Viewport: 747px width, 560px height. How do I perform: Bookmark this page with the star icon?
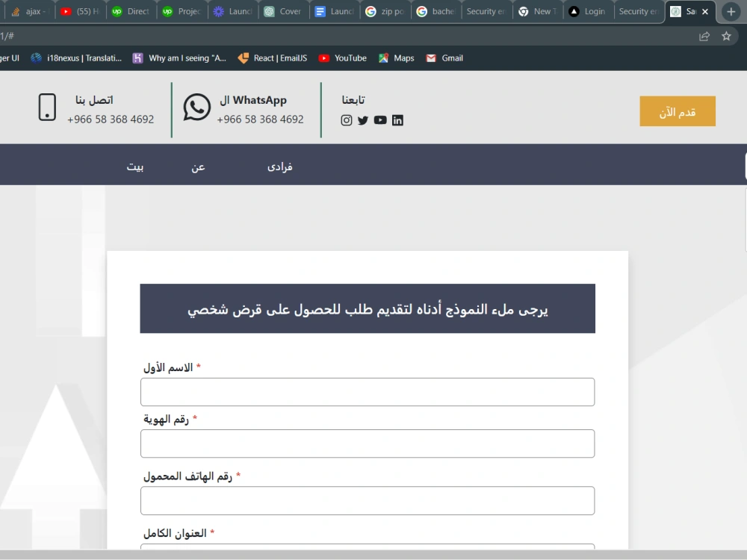click(726, 36)
